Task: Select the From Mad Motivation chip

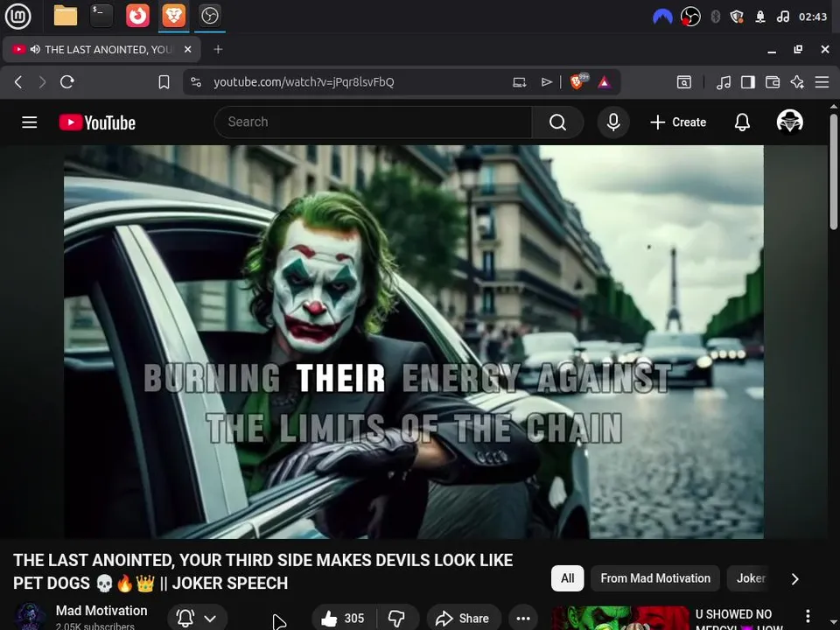Action: (x=655, y=578)
